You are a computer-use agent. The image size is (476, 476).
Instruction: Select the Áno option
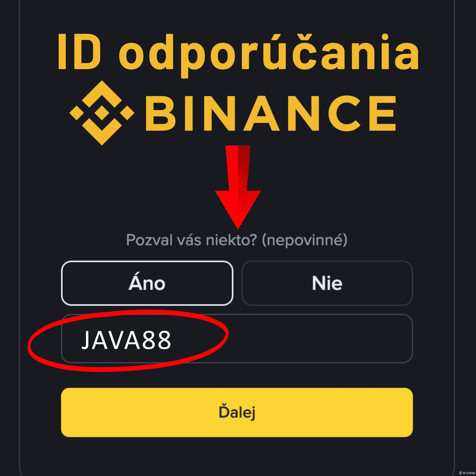pyautogui.click(x=147, y=283)
